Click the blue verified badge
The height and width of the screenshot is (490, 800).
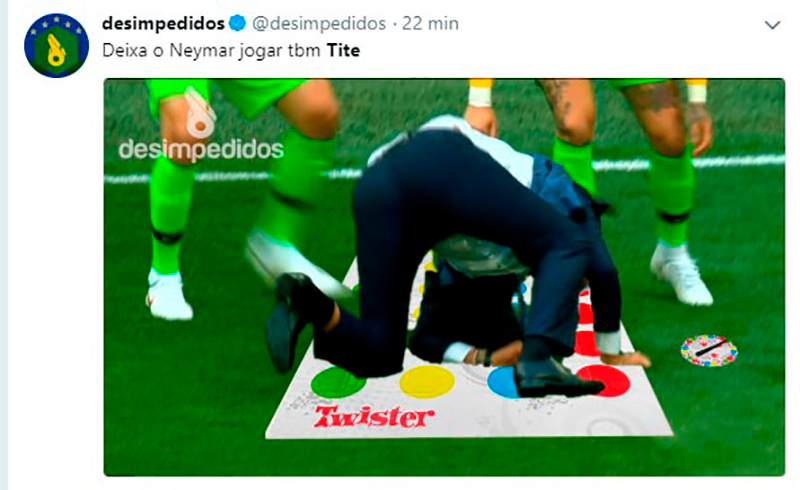(237, 23)
